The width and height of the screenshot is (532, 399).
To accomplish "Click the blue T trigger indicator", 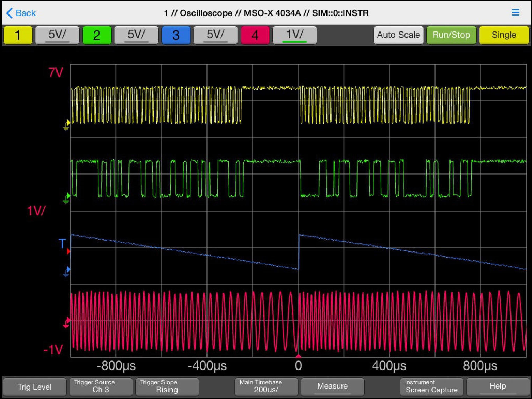I will 62,243.
